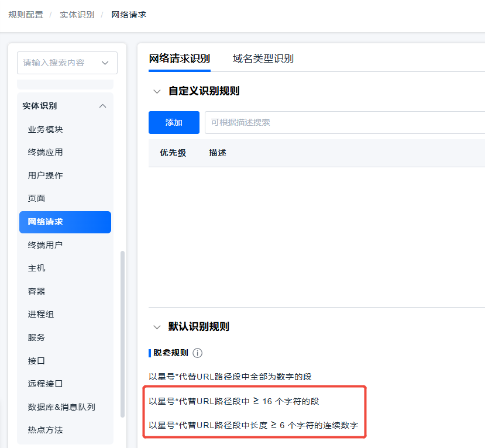Viewport: 485px width, 448px height.
Task: Click 实体识别 in the breadcrumb
Action: [x=77, y=15]
